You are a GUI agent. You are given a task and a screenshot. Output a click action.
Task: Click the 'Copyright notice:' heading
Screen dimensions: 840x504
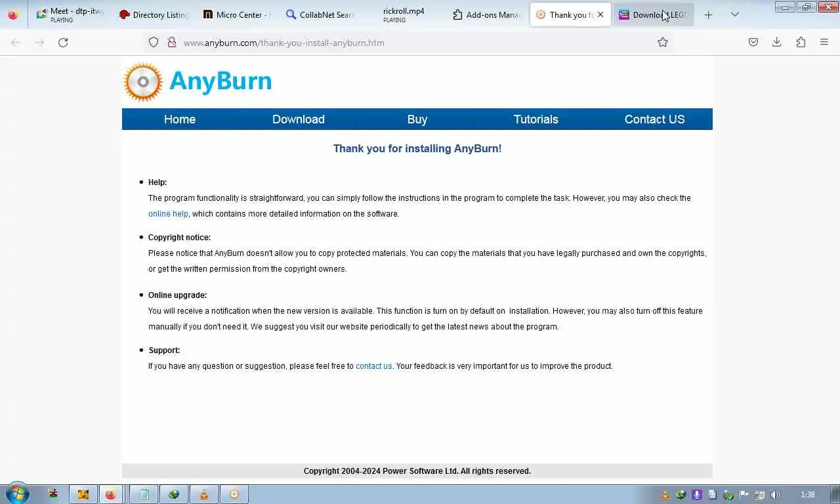click(179, 238)
